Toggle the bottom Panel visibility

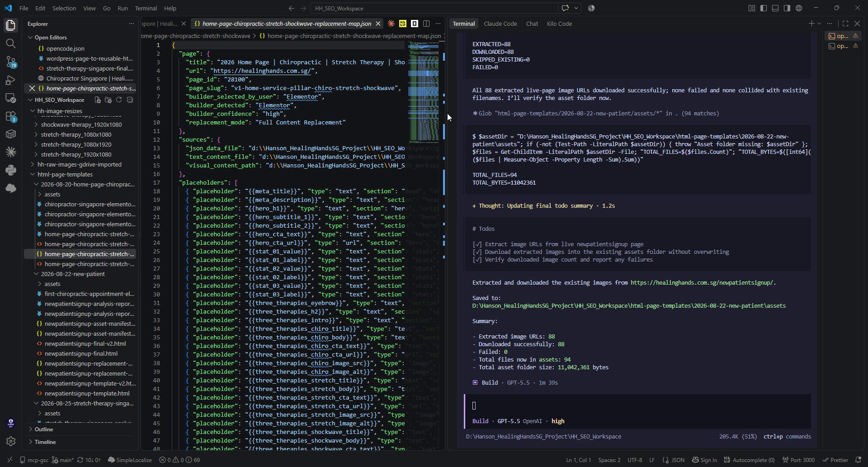pyautogui.click(x=775, y=8)
